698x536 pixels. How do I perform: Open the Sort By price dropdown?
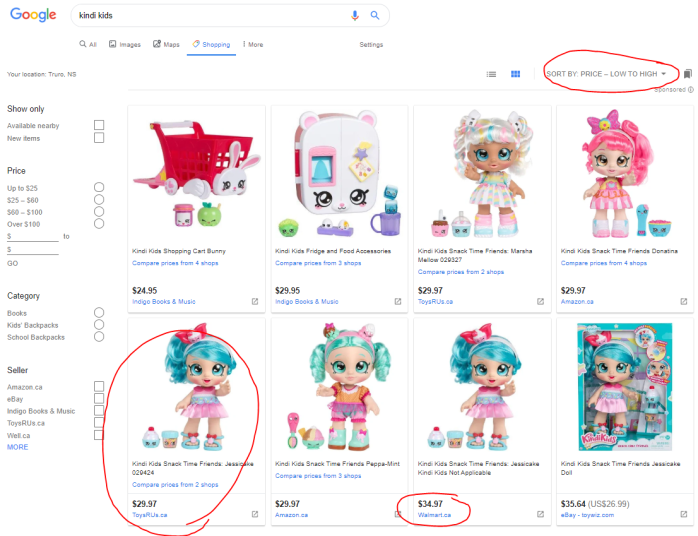click(x=607, y=74)
